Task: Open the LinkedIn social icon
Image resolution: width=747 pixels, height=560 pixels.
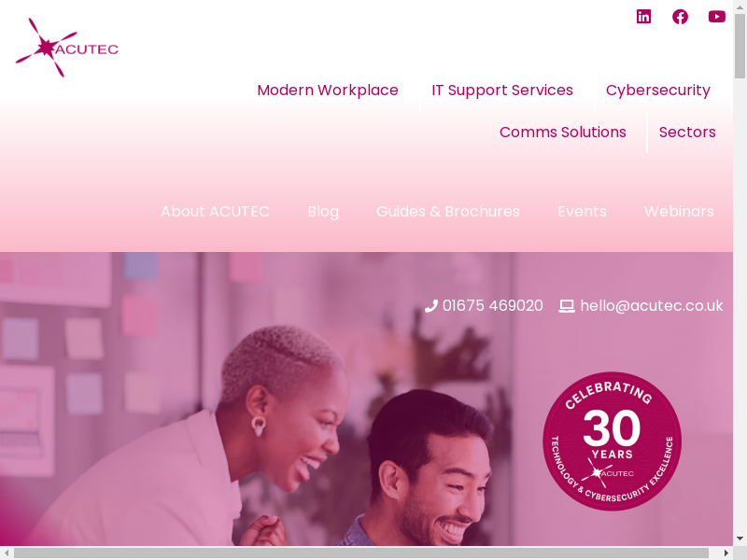Action: point(643,17)
